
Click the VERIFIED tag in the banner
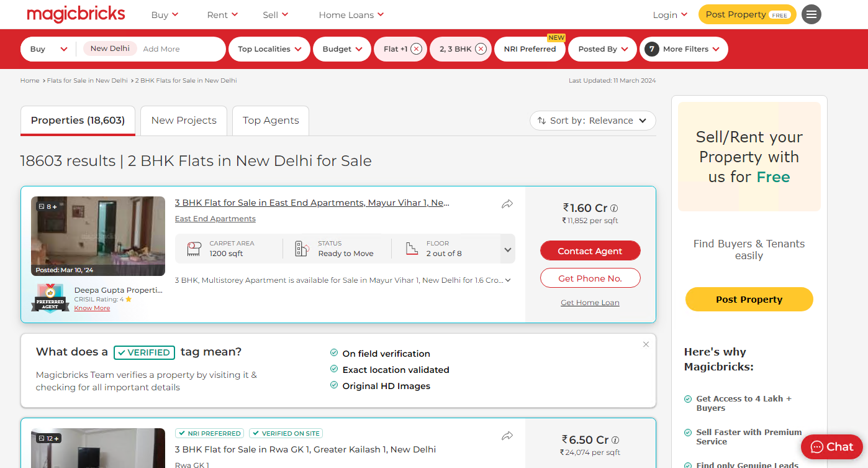(x=144, y=352)
